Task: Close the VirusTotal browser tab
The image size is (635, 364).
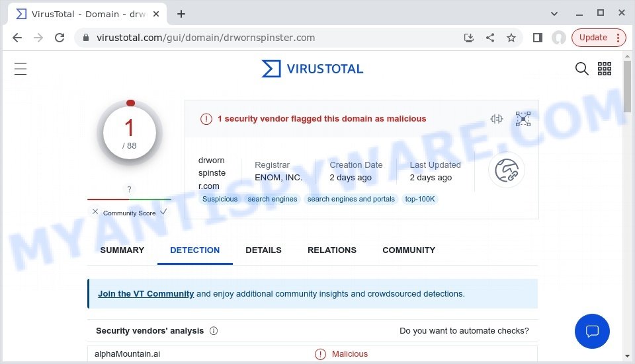Action: point(156,14)
